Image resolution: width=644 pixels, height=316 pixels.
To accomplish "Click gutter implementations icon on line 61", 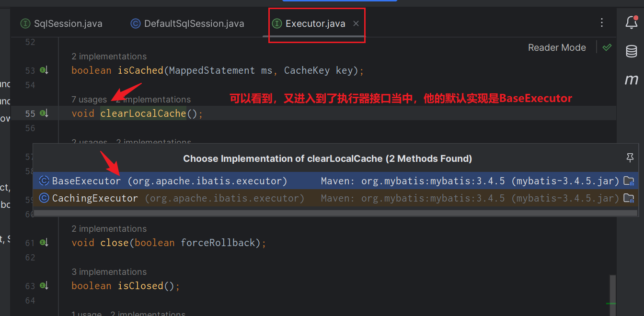I will [44, 243].
